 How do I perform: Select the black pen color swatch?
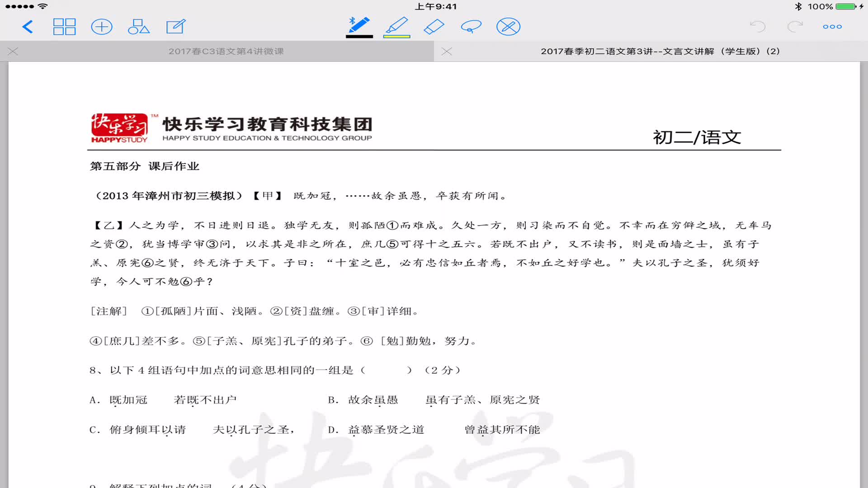pos(359,35)
